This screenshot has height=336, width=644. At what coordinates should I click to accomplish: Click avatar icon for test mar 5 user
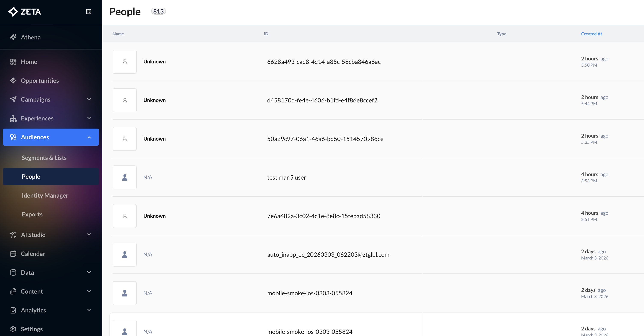125,177
